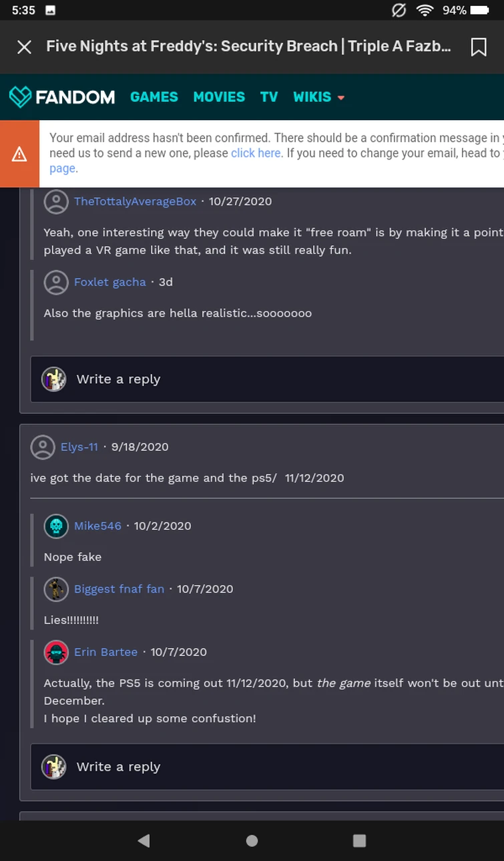Close the browser tab with X icon

click(x=24, y=47)
